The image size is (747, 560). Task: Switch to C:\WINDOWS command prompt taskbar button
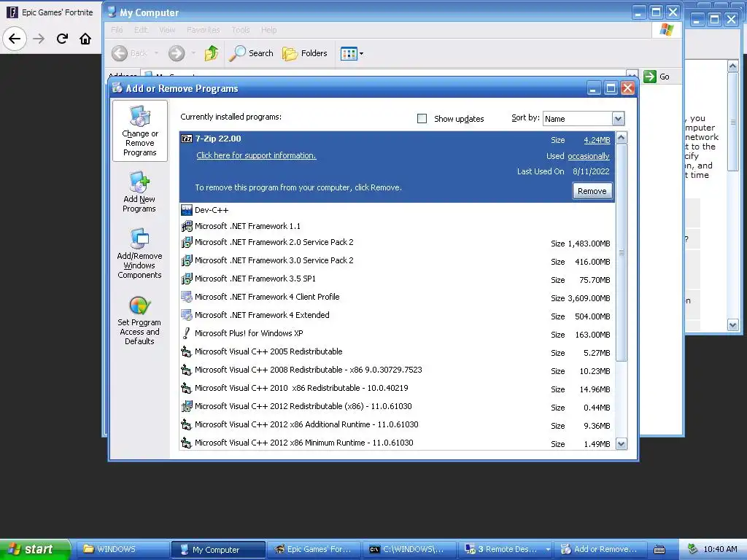pos(409,550)
